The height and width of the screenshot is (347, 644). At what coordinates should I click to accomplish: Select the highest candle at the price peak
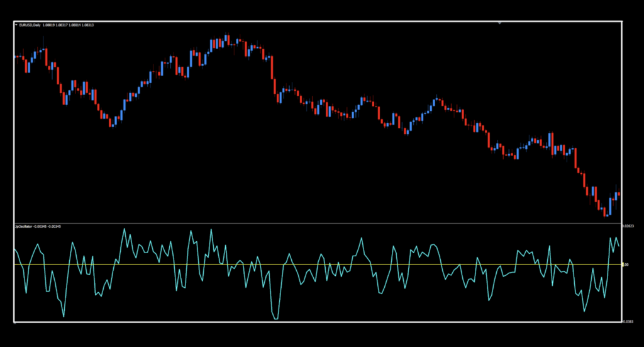tap(226, 40)
